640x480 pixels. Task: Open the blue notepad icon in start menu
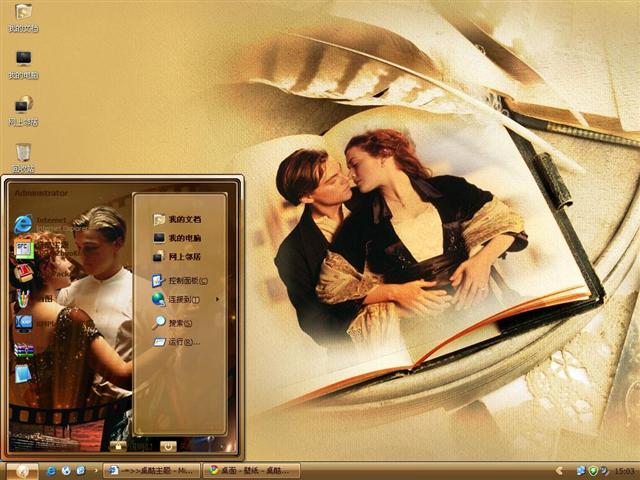point(23,373)
